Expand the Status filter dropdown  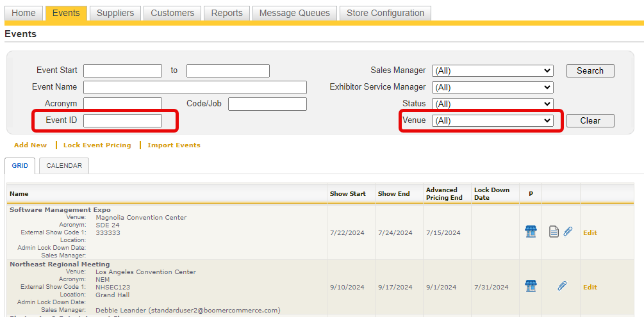coord(492,104)
